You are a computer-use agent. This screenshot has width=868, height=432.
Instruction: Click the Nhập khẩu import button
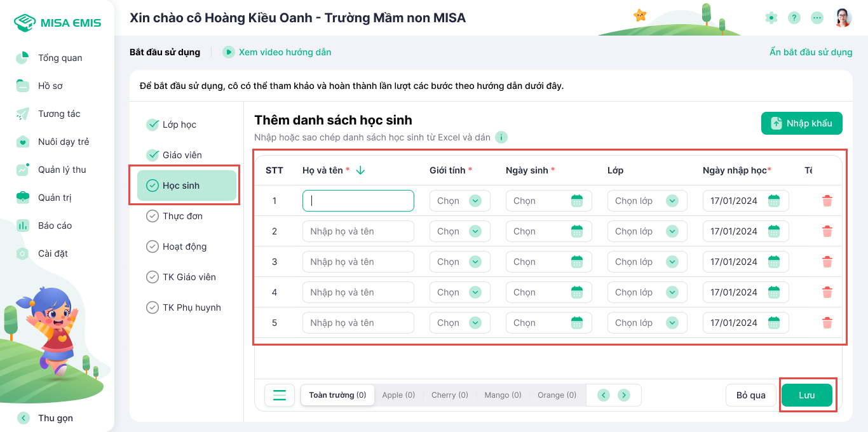[x=801, y=123]
